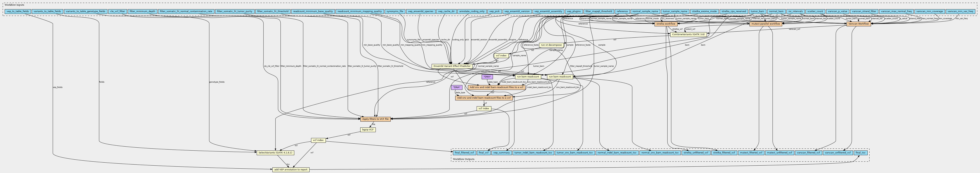Click the vep_summary output node
980x173 pixels.
pyautogui.click(x=501, y=153)
